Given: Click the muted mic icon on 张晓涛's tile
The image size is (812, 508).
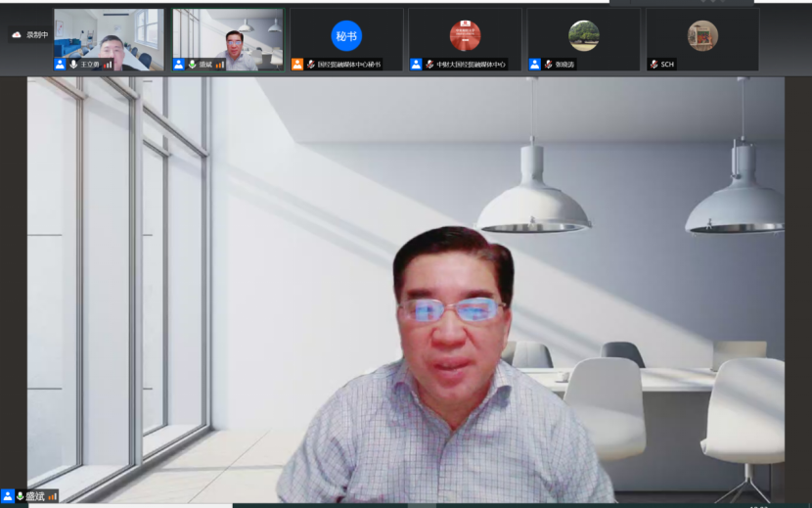Looking at the screenshot, I should coord(548,65).
